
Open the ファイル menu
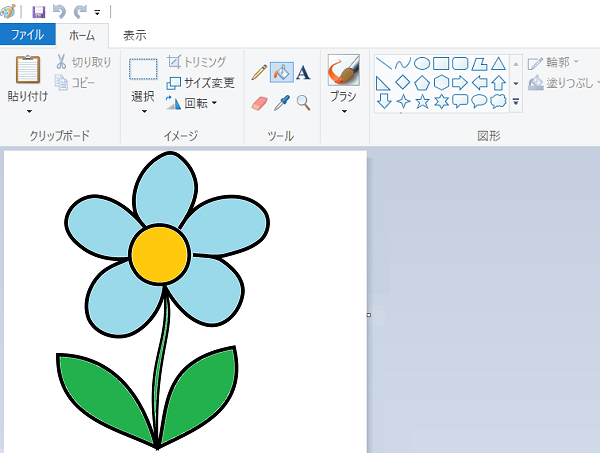(x=28, y=34)
